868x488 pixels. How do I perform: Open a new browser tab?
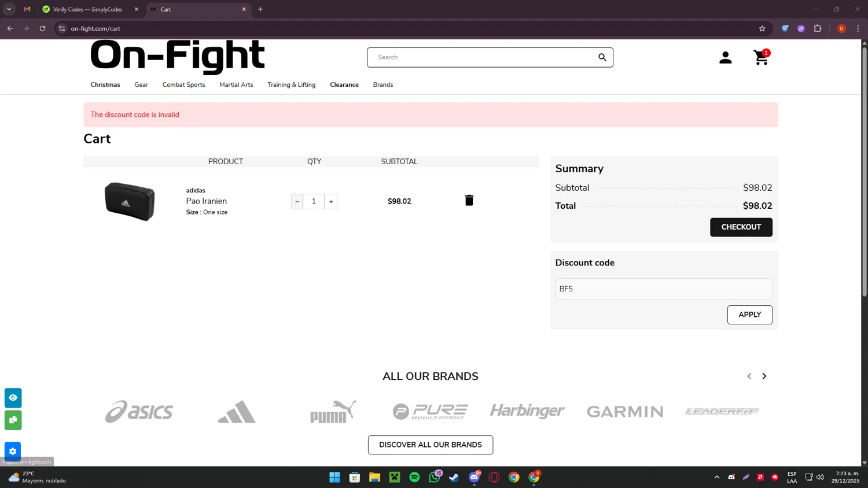pyautogui.click(x=260, y=9)
